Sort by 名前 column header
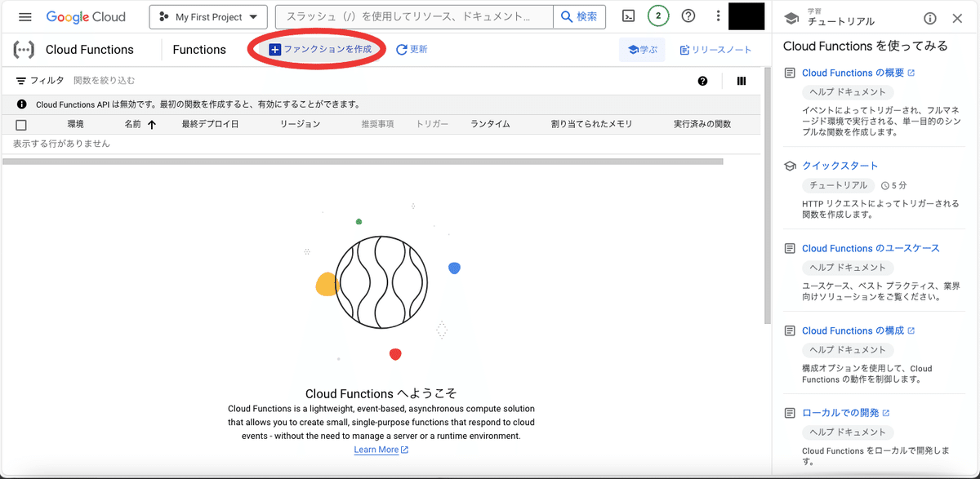980x479 pixels. tap(132, 125)
